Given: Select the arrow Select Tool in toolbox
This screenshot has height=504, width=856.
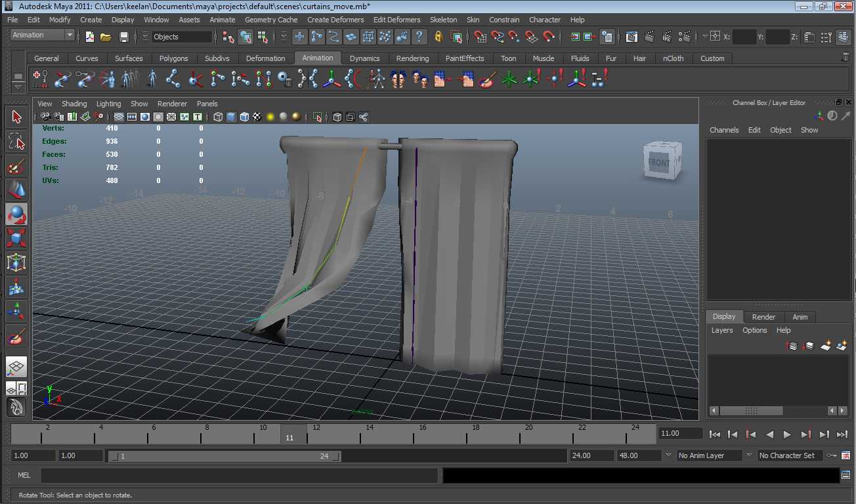Looking at the screenshot, I should (16, 117).
